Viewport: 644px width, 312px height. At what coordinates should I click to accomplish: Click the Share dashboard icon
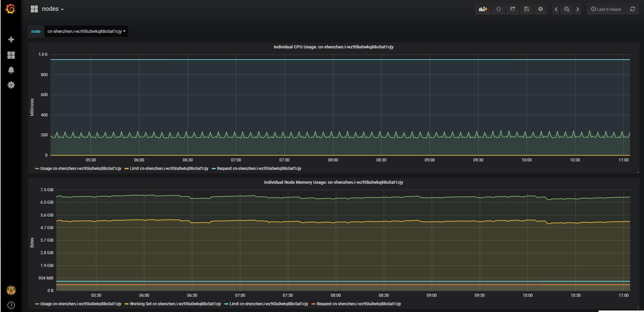point(513,9)
